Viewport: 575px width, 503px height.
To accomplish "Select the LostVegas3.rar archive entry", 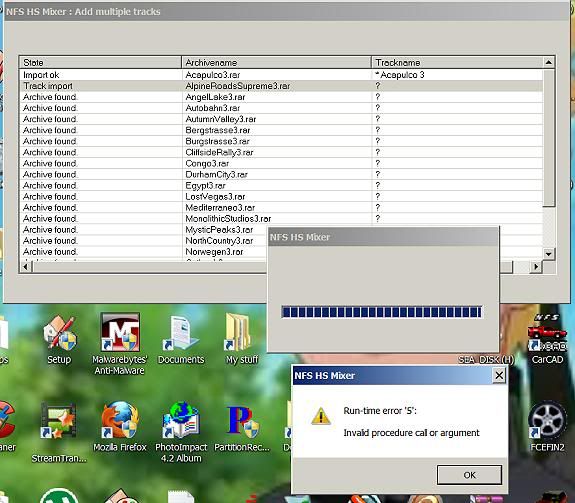I will 281,197.
